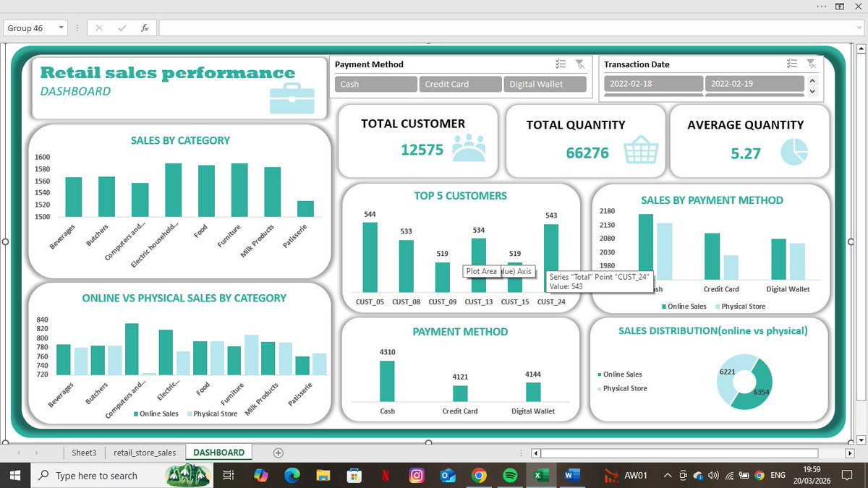Launch Microsoft Edge from taskbar
Screen dimensions: 868x488
292,476
